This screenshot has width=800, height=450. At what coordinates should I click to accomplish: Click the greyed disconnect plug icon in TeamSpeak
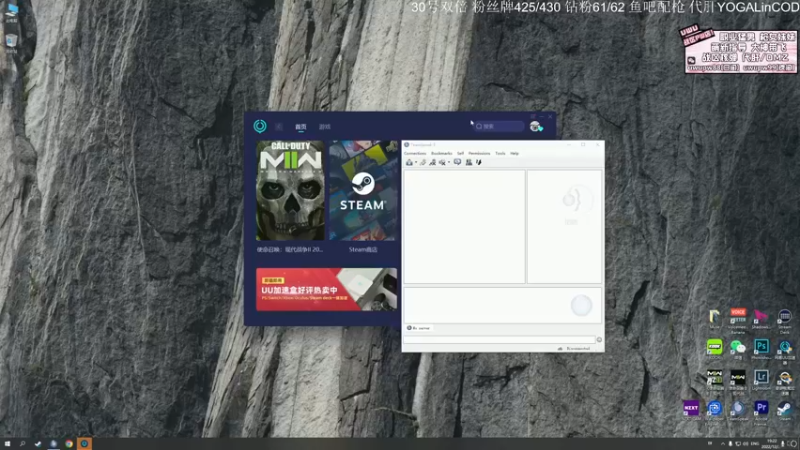click(423, 162)
